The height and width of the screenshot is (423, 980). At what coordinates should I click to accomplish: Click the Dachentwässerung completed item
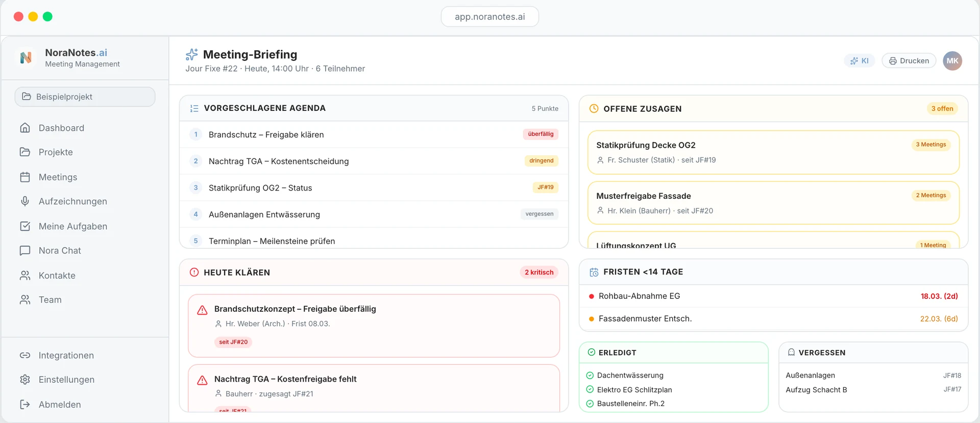point(625,375)
